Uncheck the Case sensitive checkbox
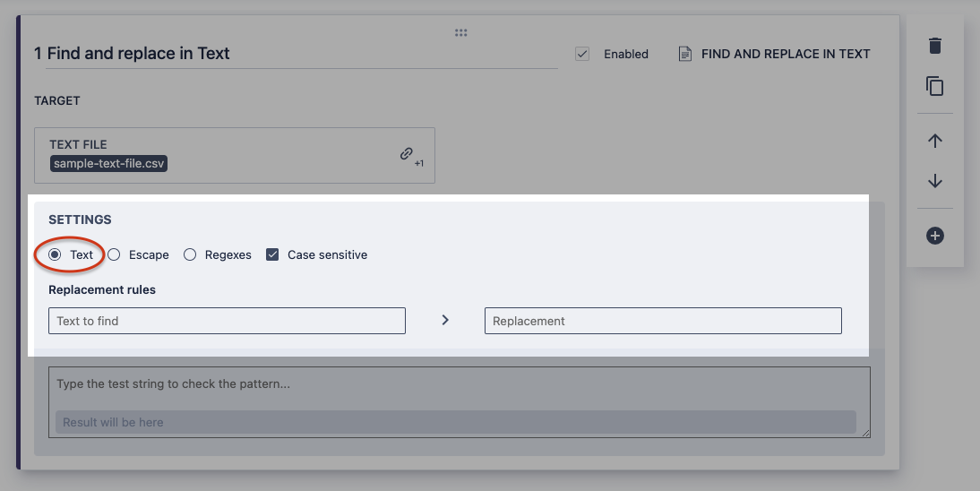Image resolution: width=980 pixels, height=491 pixels. click(x=272, y=254)
